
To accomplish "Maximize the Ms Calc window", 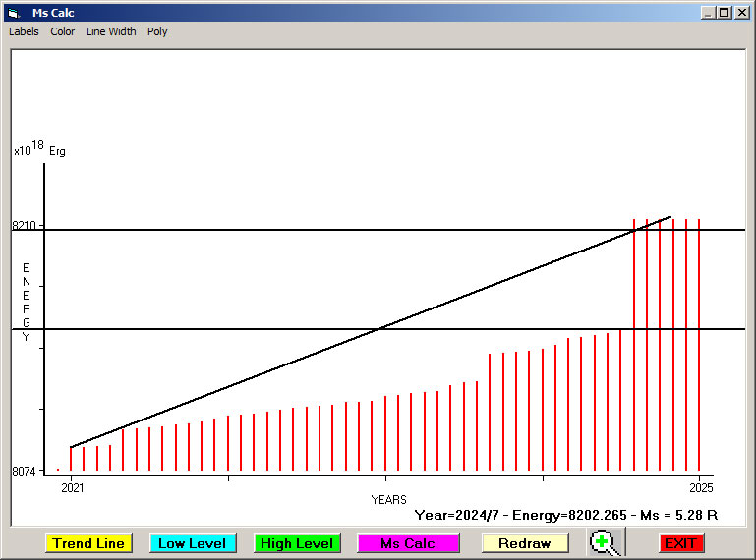I will coord(725,13).
